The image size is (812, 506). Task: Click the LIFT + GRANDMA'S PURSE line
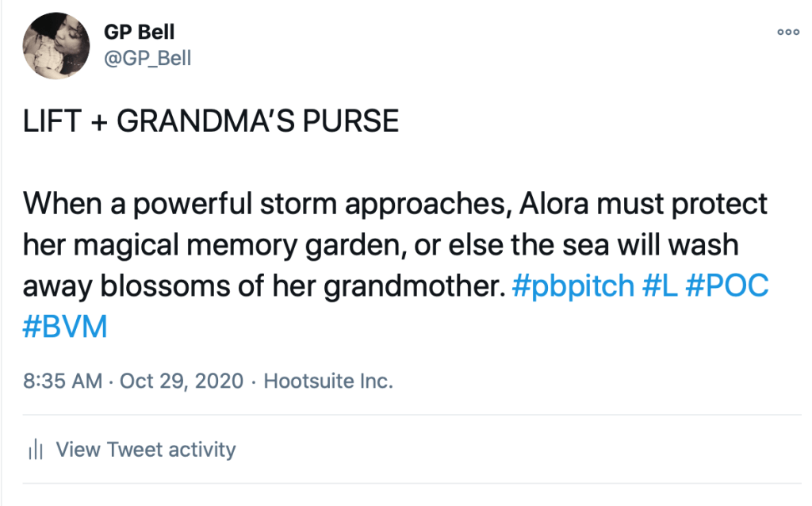click(211, 122)
